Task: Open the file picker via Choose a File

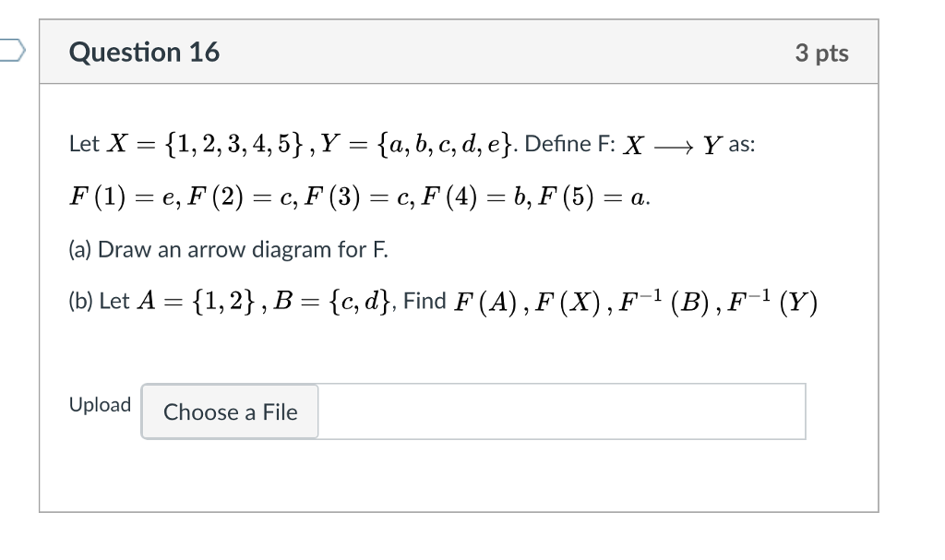Action: click(x=229, y=411)
